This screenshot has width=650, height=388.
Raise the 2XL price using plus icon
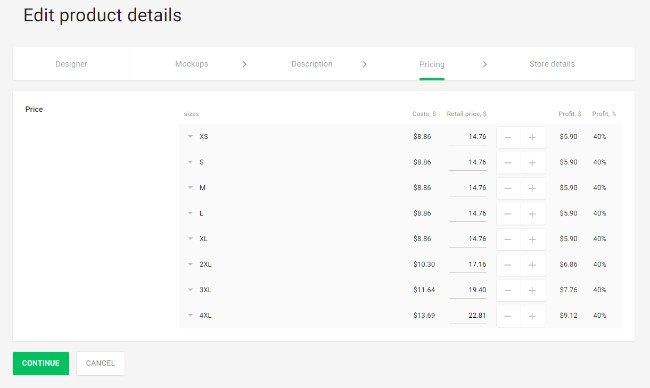(532, 265)
